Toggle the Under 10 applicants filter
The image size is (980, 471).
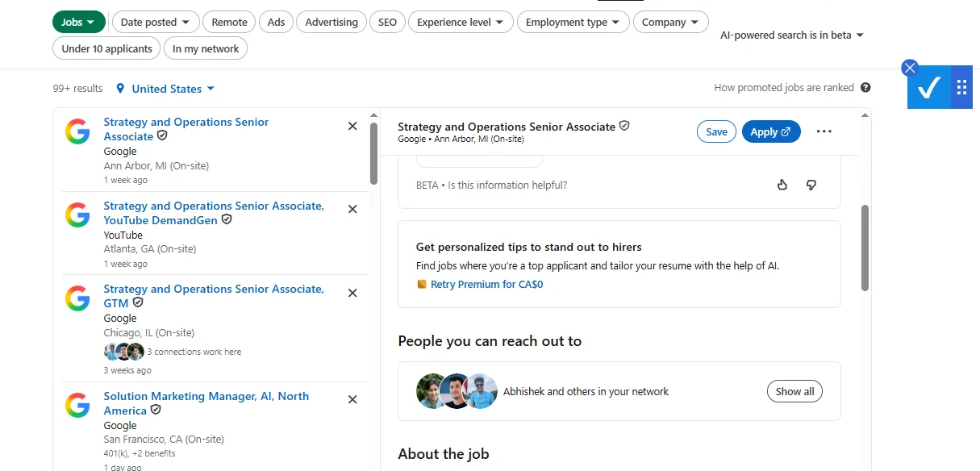click(x=106, y=48)
